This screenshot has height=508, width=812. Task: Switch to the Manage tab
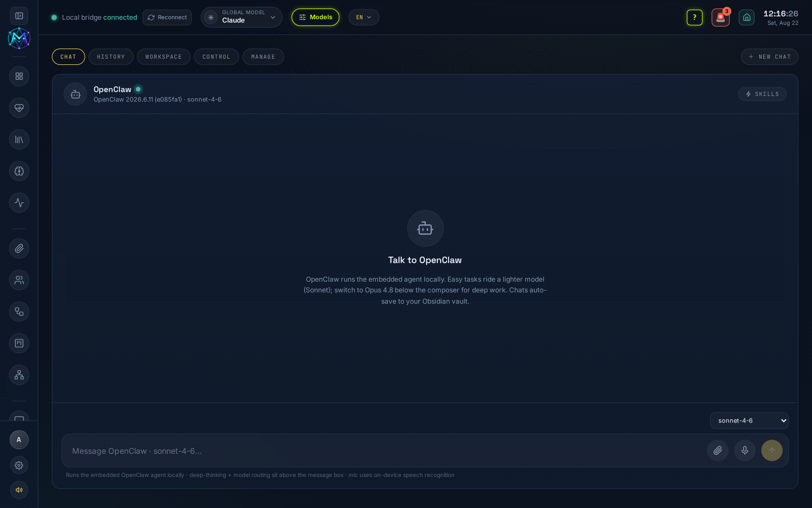click(x=263, y=57)
